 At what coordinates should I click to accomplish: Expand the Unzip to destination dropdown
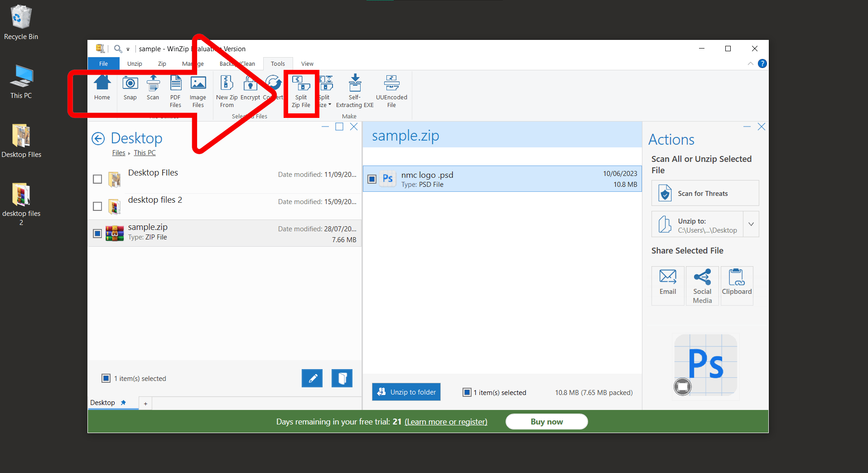click(x=751, y=224)
